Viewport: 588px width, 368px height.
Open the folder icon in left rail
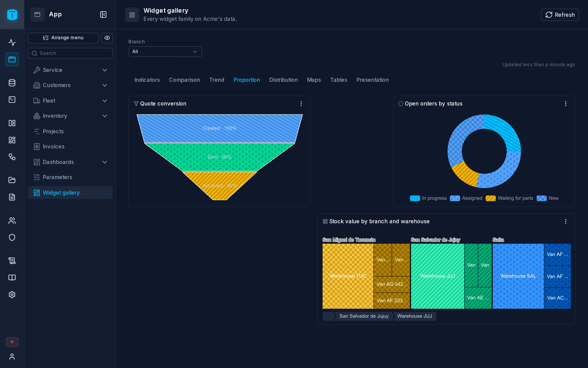pyautogui.click(x=12, y=180)
